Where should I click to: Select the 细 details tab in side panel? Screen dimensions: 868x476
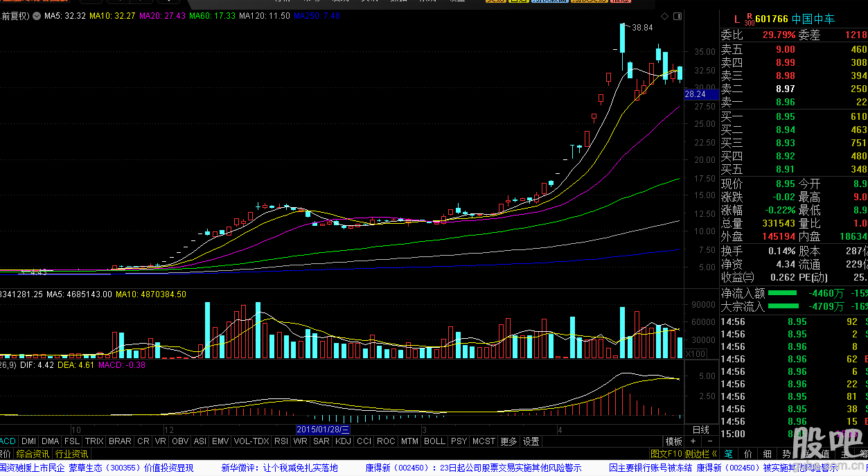[x=767, y=454]
